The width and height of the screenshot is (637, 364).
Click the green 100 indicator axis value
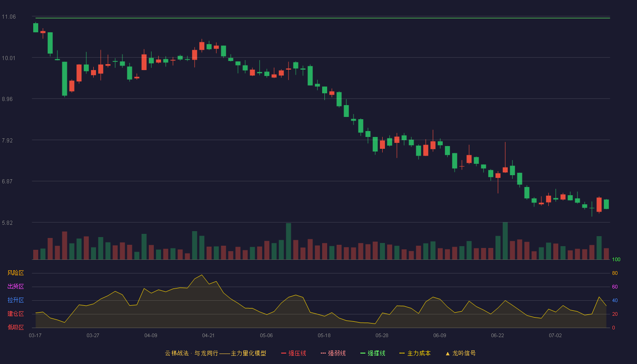[x=616, y=260]
